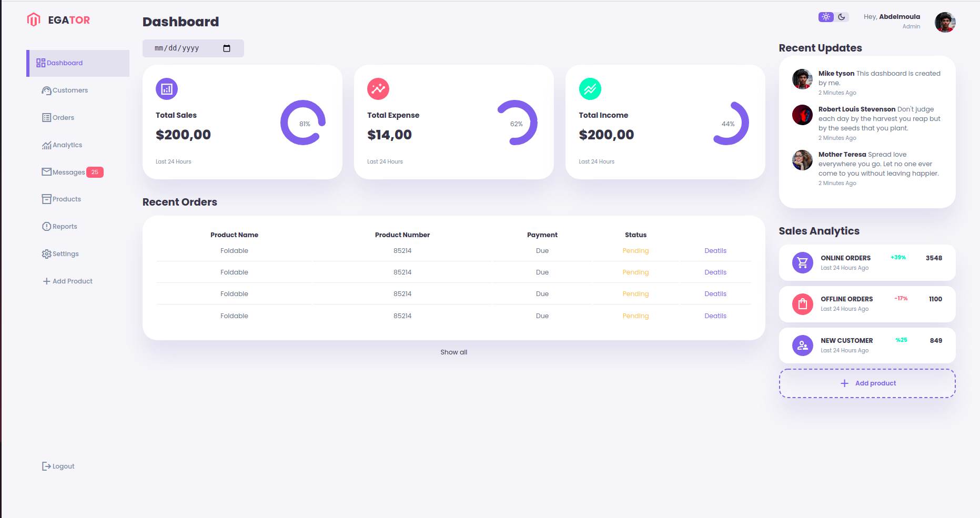Switch to light mode using the sun toggle
The image size is (980, 518).
[x=825, y=16]
